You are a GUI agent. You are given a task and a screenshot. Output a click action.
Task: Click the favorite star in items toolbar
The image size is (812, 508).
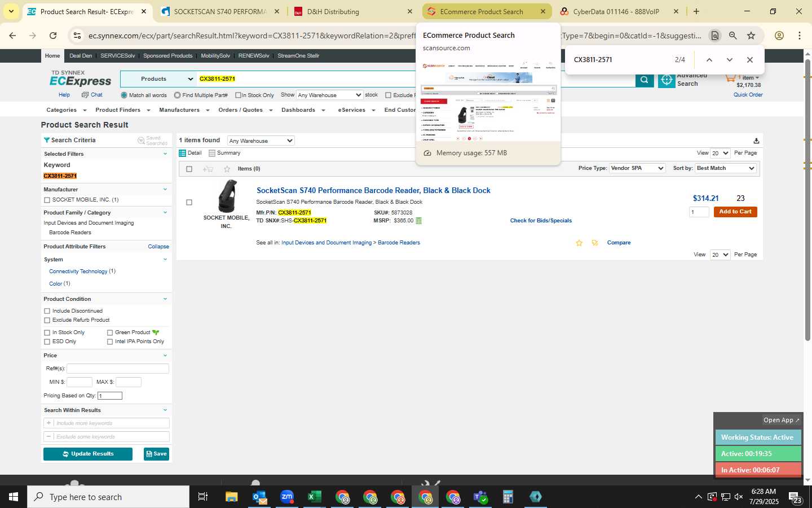(227, 169)
